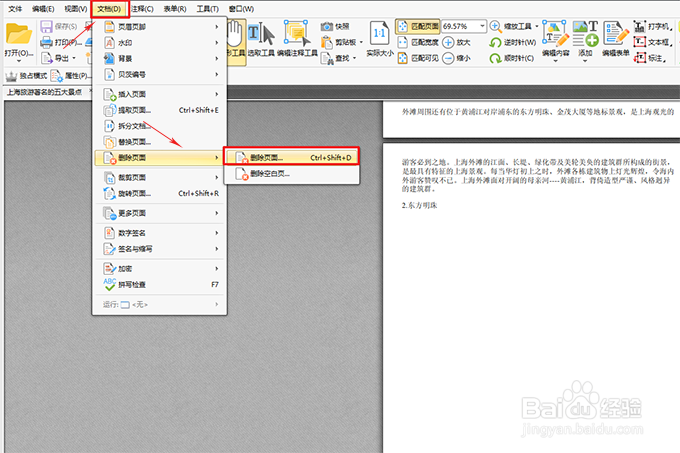Click the 缩小 minus zoom icon
This screenshot has width=680, height=453.
448,58
